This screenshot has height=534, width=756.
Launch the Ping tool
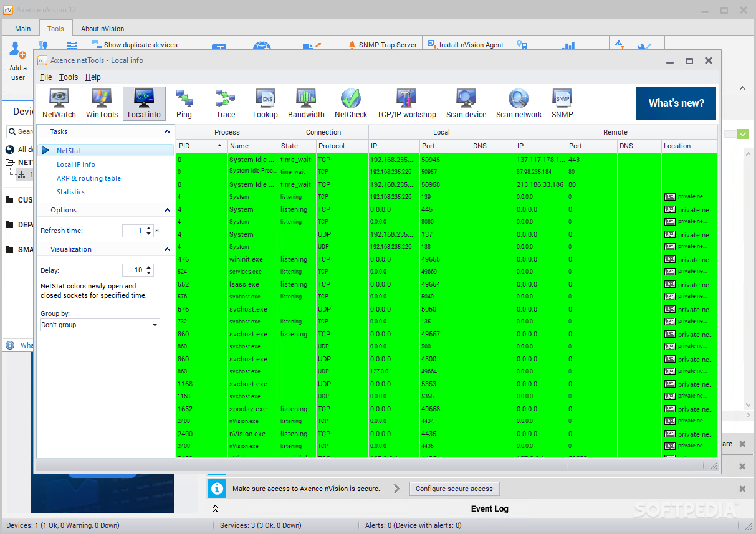[184, 103]
